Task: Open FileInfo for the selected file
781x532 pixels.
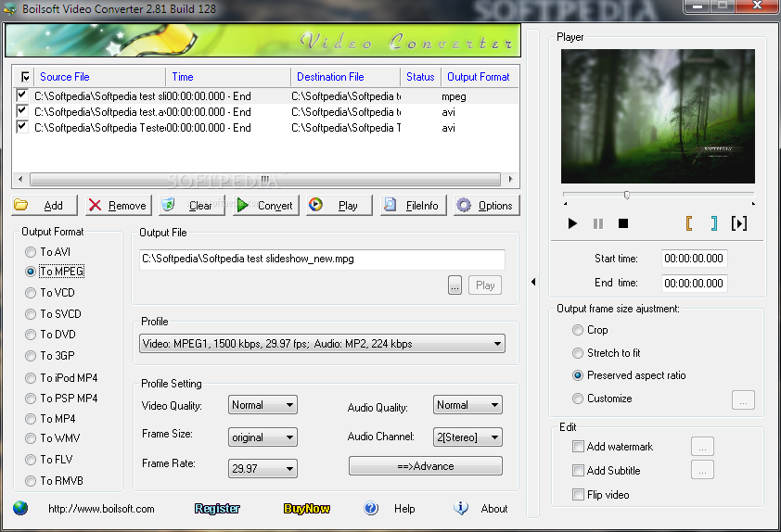Action: [413, 205]
